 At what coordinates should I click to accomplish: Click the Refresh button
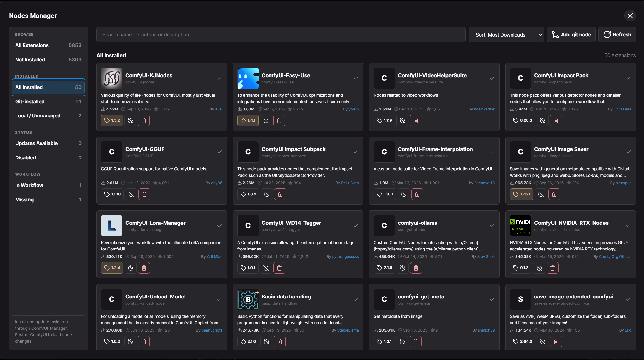coord(617,35)
